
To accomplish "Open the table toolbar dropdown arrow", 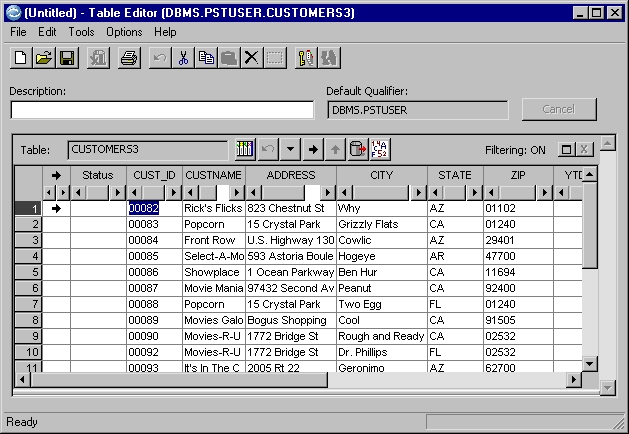I will (x=290, y=150).
